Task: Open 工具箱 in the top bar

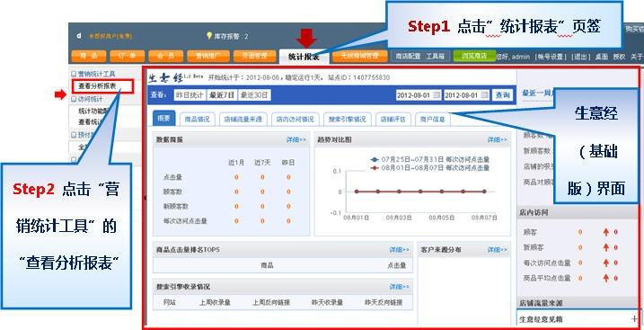Action: pyautogui.click(x=435, y=57)
